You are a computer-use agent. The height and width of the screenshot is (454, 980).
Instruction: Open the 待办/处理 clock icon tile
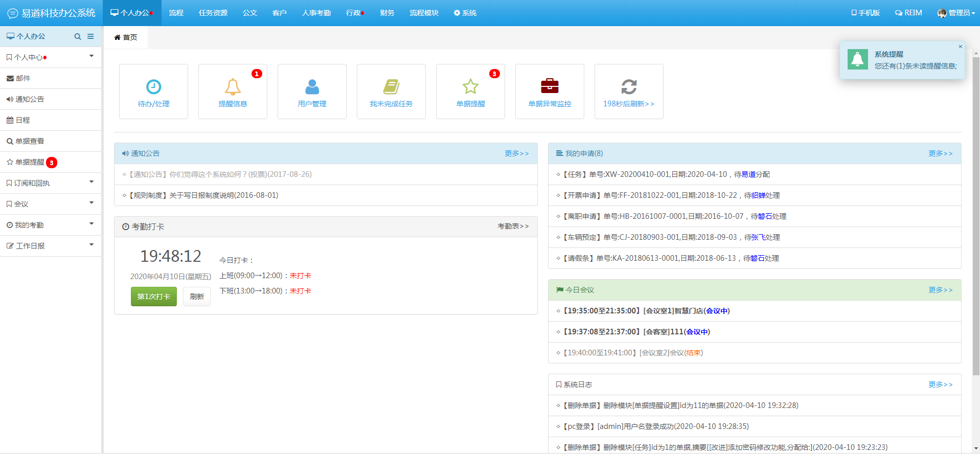pyautogui.click(x=153, y=87)
